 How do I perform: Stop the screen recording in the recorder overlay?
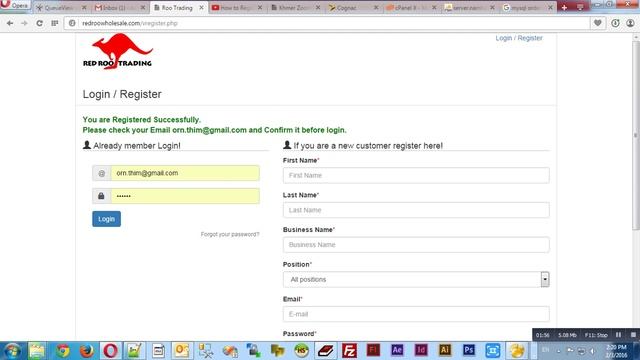tap(633, 335)
